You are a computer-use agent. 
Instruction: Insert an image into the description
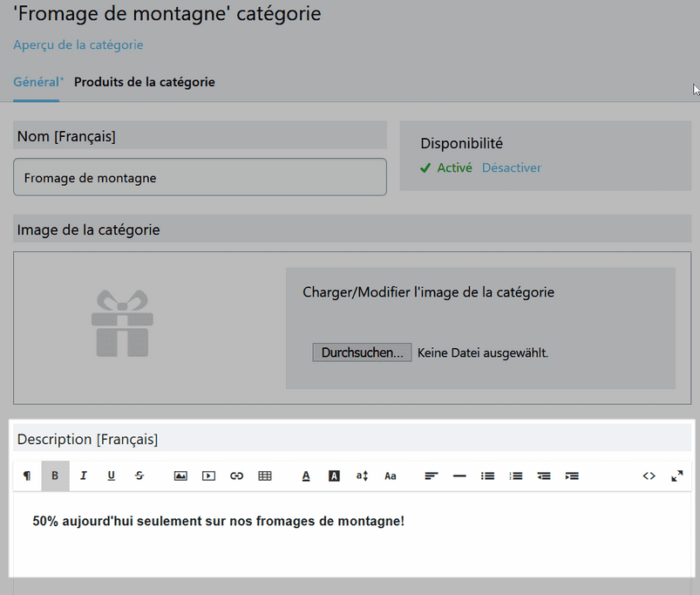(180, 475)
